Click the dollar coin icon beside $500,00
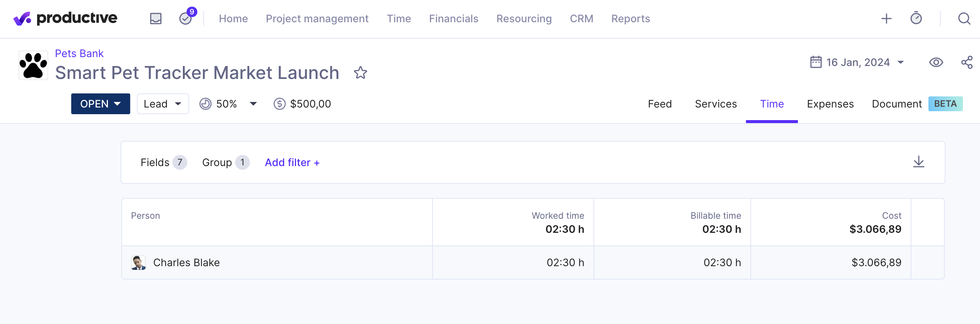The width and height of the screenshot is (980, 324). (279, 104)
